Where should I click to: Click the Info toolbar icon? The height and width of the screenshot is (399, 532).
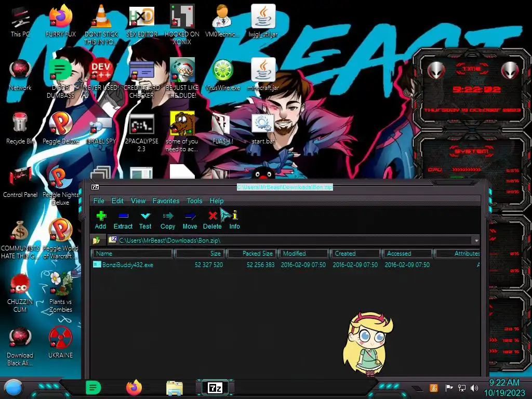click(235, 220)
